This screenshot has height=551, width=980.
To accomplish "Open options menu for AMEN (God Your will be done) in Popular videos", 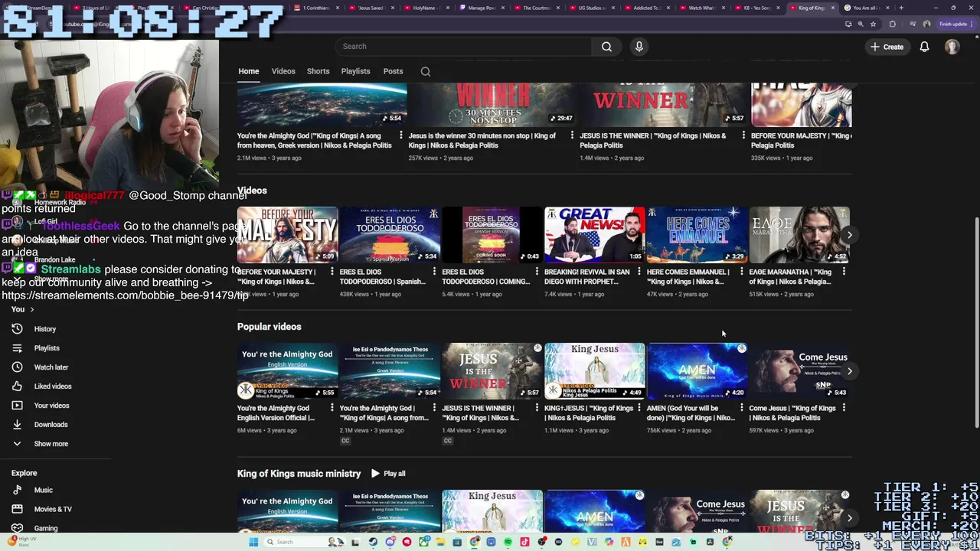I will [741, 408].
